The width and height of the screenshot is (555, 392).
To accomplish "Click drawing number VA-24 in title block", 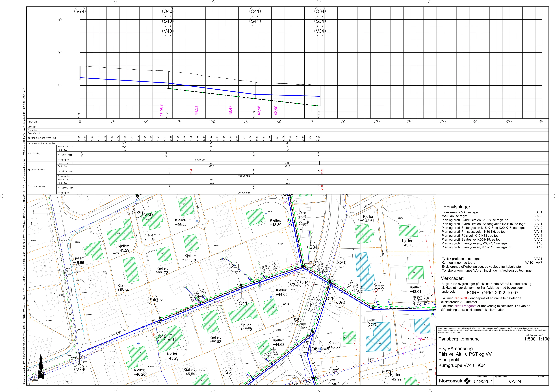I will point(515,382).
